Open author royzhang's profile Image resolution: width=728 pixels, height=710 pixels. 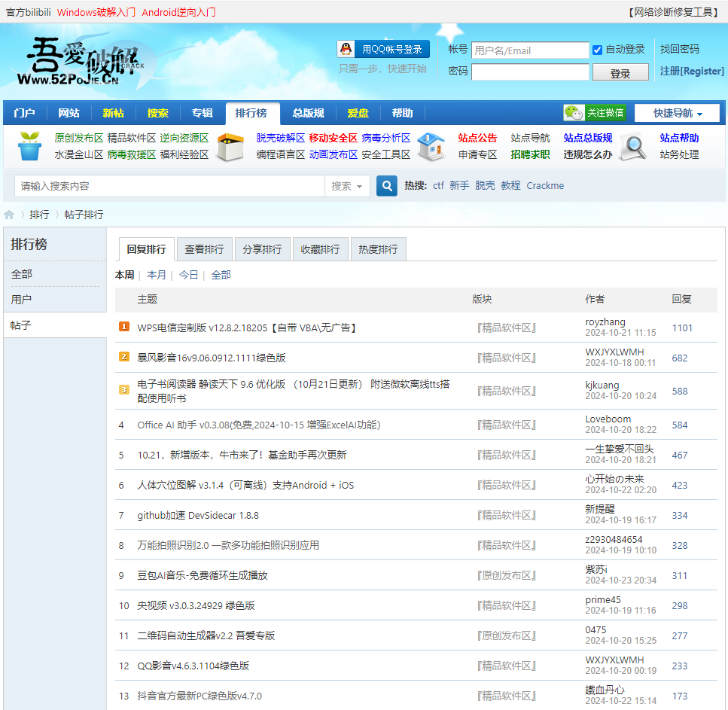coord(605,321)
